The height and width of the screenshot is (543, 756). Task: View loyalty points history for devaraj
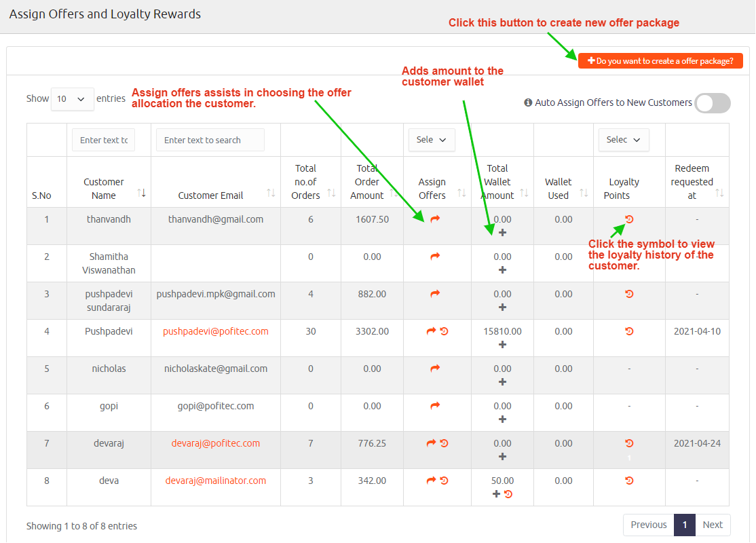(629, 443)
